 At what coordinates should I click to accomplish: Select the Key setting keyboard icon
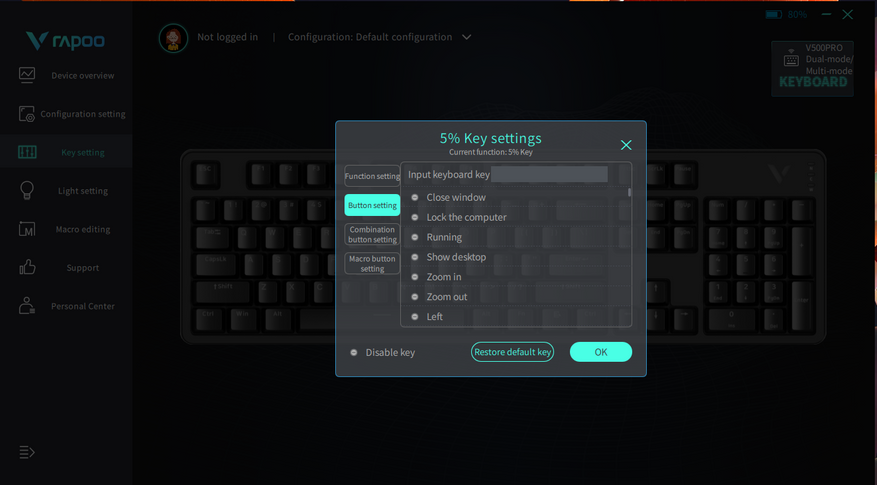point(27,152)
